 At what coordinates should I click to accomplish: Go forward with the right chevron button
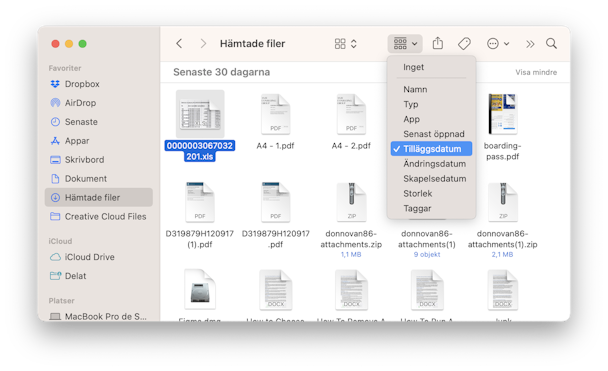point(203,44)
